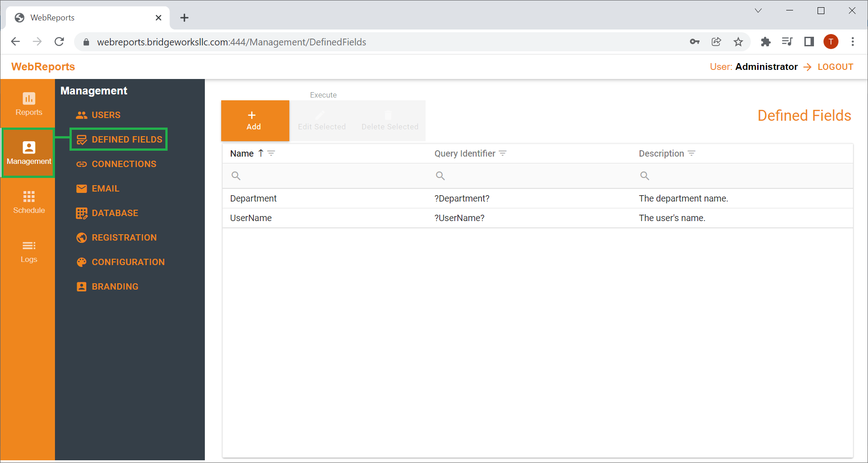Select the Management sidebar item
Image resolution: width=868 pixels, height=463 pixels.
pyautogui.click(x=29, y=153)
